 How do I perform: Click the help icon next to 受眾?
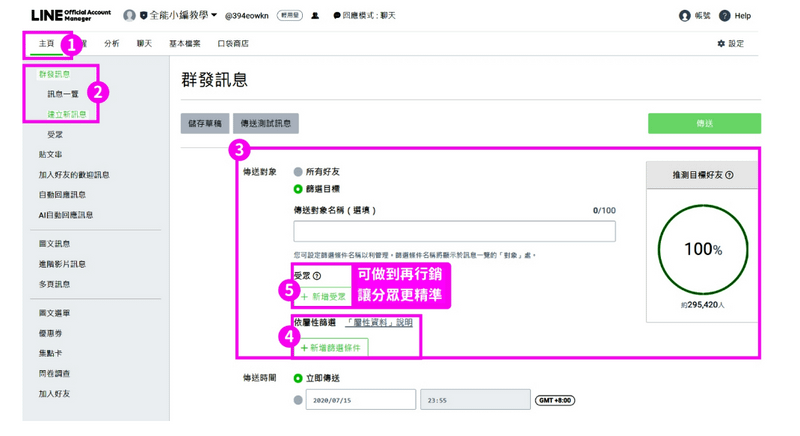[317, 276]
